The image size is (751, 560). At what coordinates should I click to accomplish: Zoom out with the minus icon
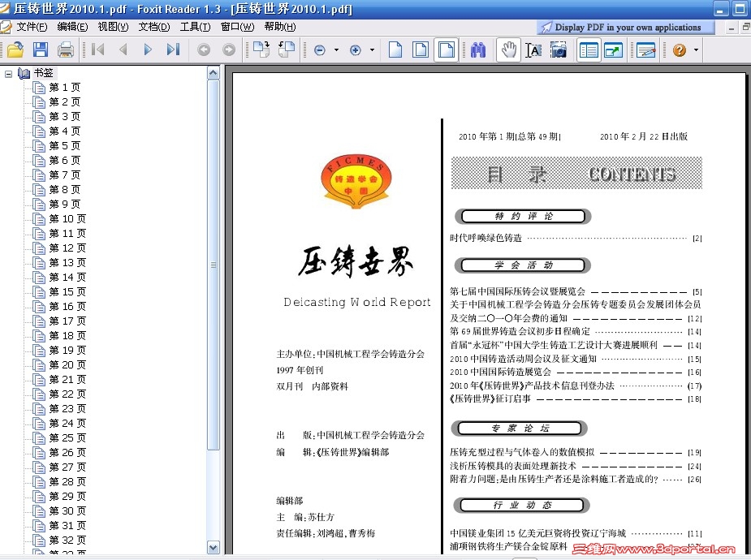point(319,50)
